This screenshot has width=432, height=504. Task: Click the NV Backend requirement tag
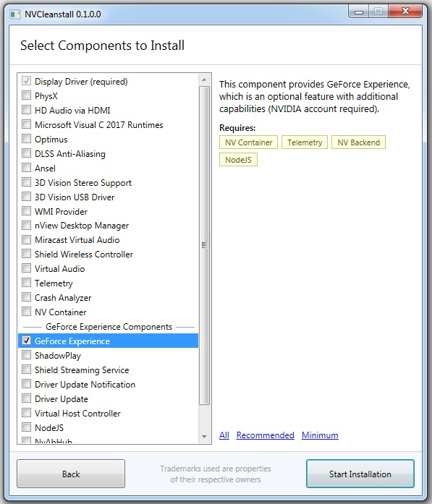pos(358,142)
